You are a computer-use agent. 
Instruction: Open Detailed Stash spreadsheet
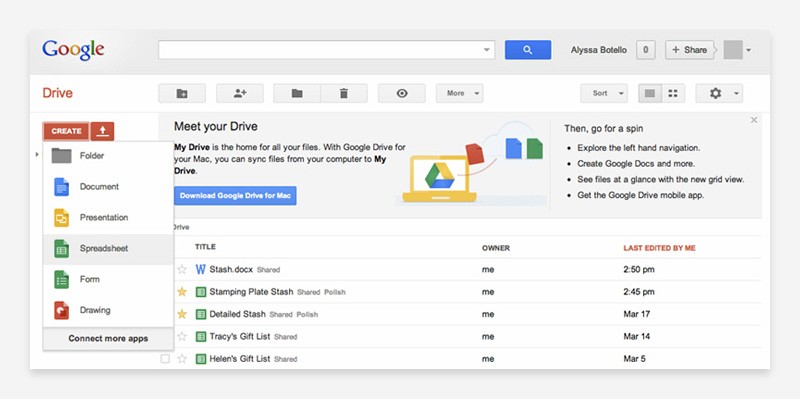pos(238,314)
